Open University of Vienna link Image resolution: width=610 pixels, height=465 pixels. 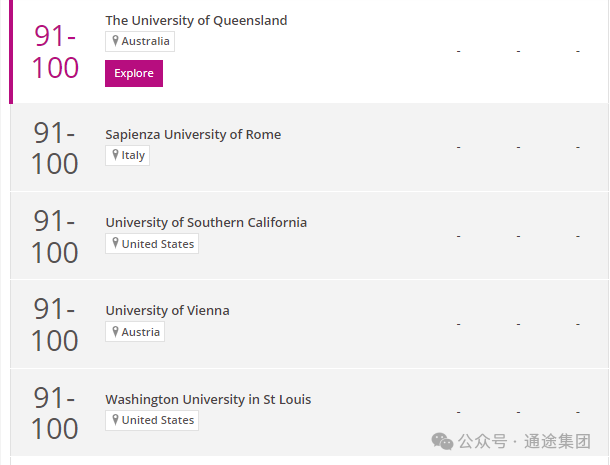click(x=168, y=310)
